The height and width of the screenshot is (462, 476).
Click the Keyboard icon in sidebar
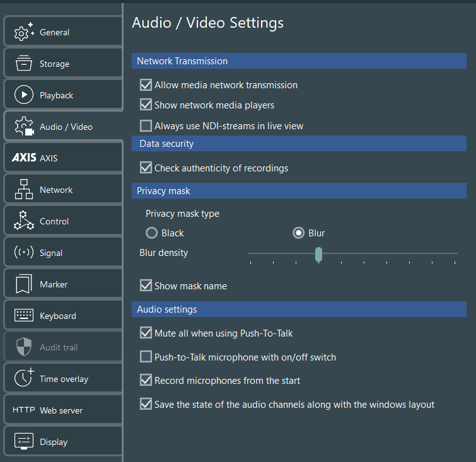[x=24, y=316]
